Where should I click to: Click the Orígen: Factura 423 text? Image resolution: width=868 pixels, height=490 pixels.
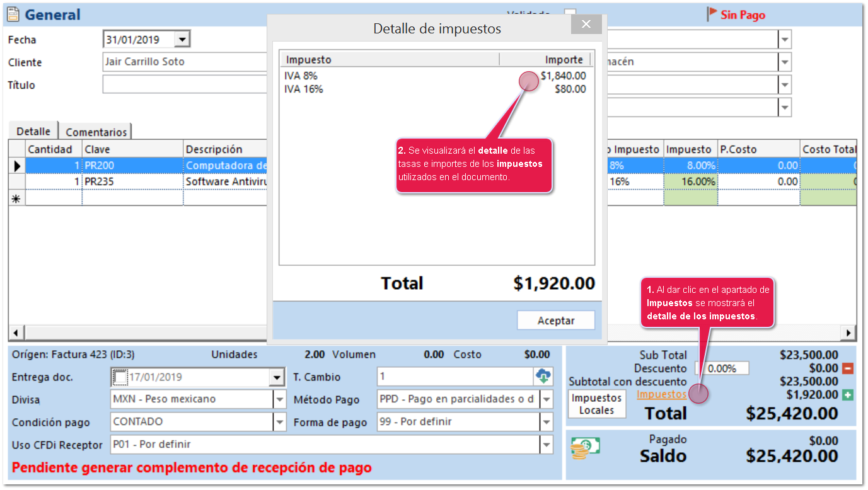click(73, 355)
